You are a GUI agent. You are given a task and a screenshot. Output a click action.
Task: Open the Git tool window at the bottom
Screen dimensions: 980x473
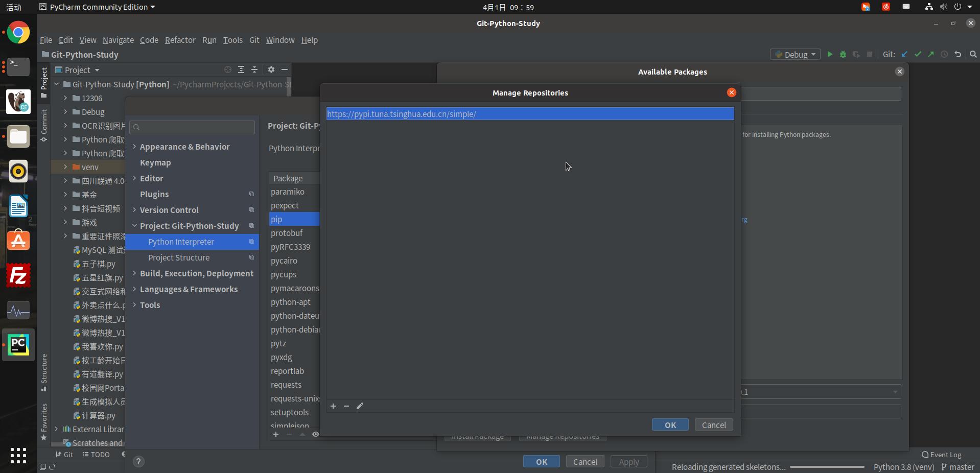pos(64,455)
